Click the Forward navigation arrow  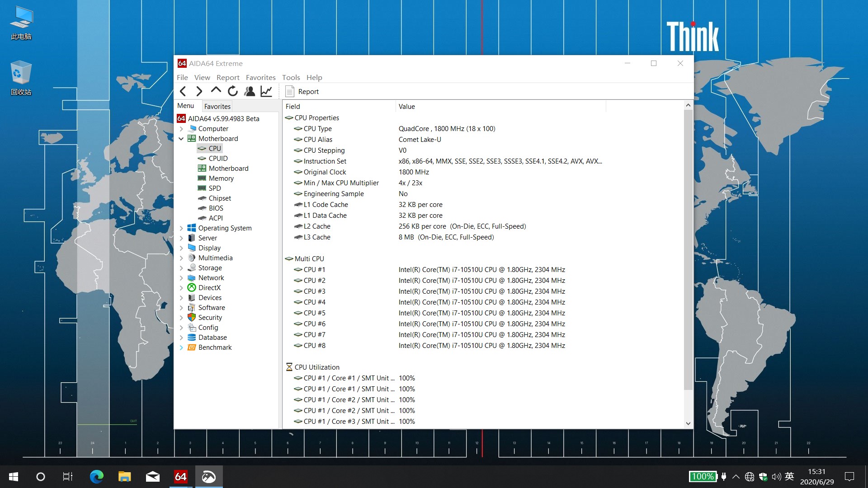coord(199,91)
